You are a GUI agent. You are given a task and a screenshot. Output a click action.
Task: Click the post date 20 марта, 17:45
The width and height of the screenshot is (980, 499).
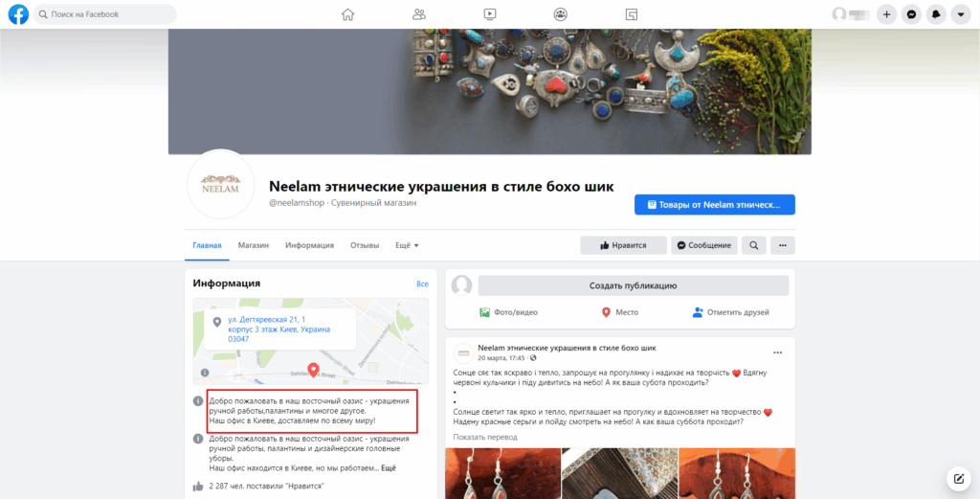501,358
